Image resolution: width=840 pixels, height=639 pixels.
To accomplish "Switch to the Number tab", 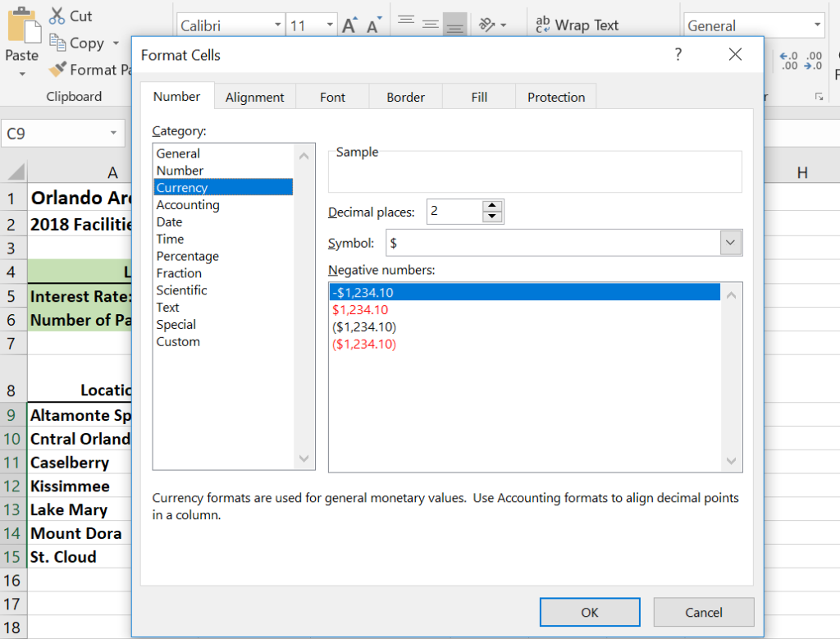I will click(177, 97).
